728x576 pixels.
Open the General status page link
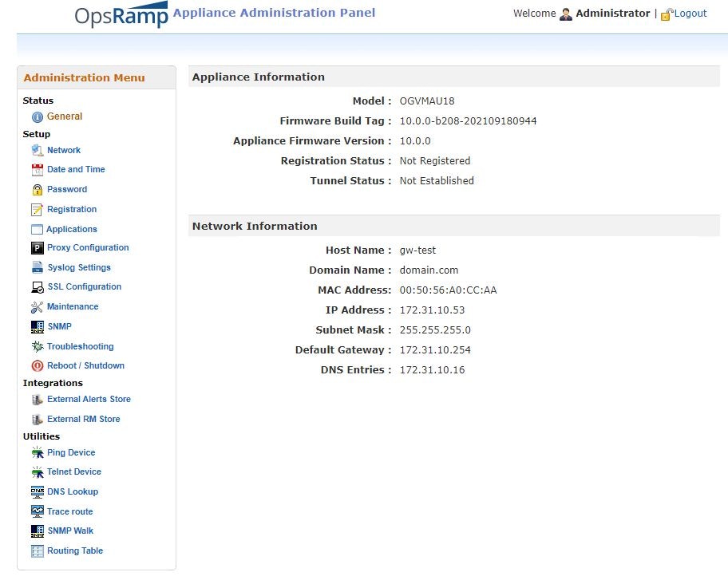pos(65,116)
